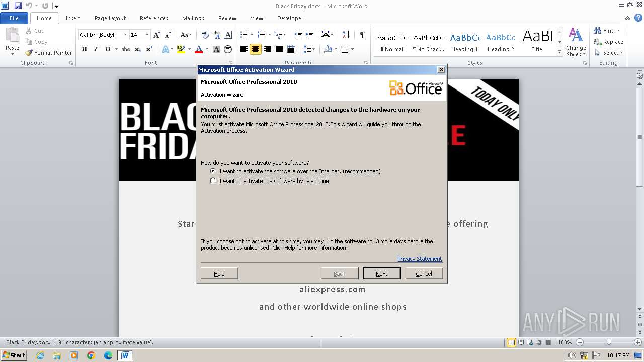Click Replace in the Editing group
The image size is (644, 362).
(608, 42)
